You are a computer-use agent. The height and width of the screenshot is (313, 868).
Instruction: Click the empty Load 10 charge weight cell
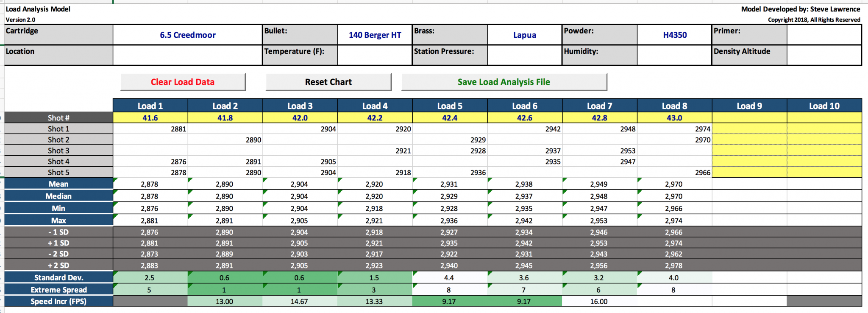click(824, 117)
